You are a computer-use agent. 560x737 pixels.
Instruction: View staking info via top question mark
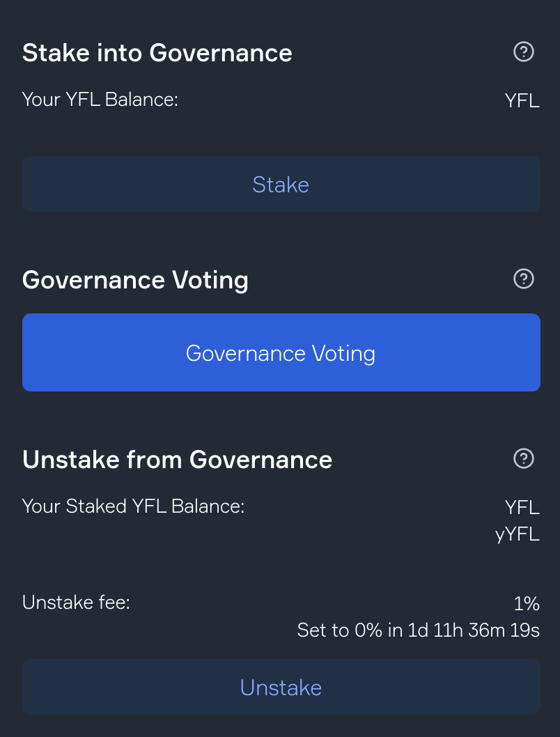(x=523, y=52)
